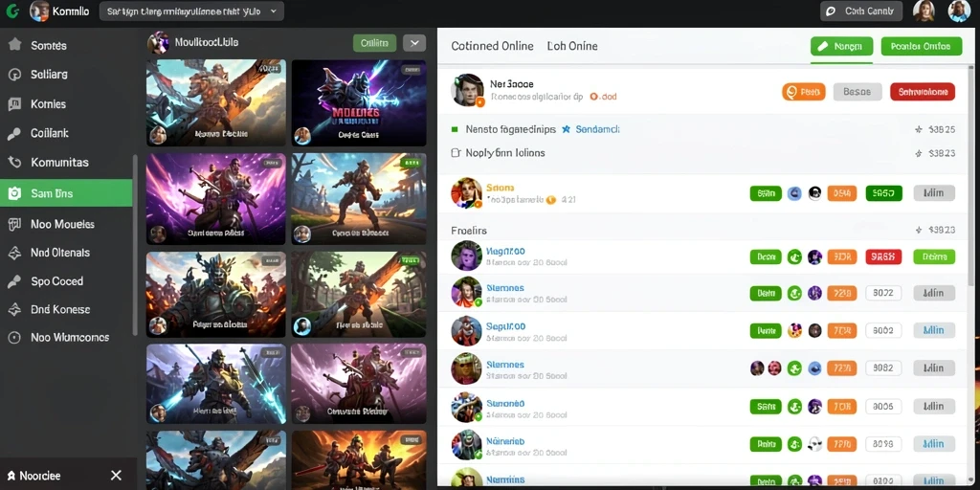980x490 pixels.
Task: Open the top bar search dropdown field
Action: (x=191, y=11)
